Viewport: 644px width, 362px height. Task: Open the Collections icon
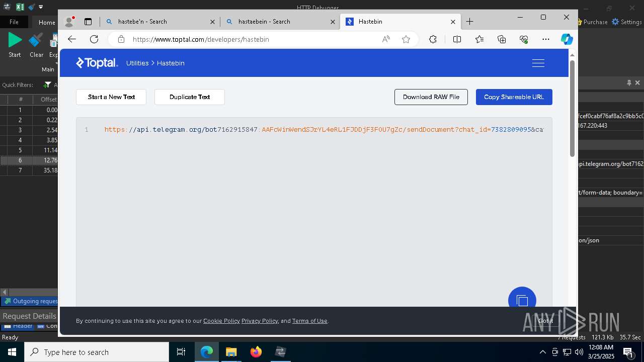tap(502, 39)
